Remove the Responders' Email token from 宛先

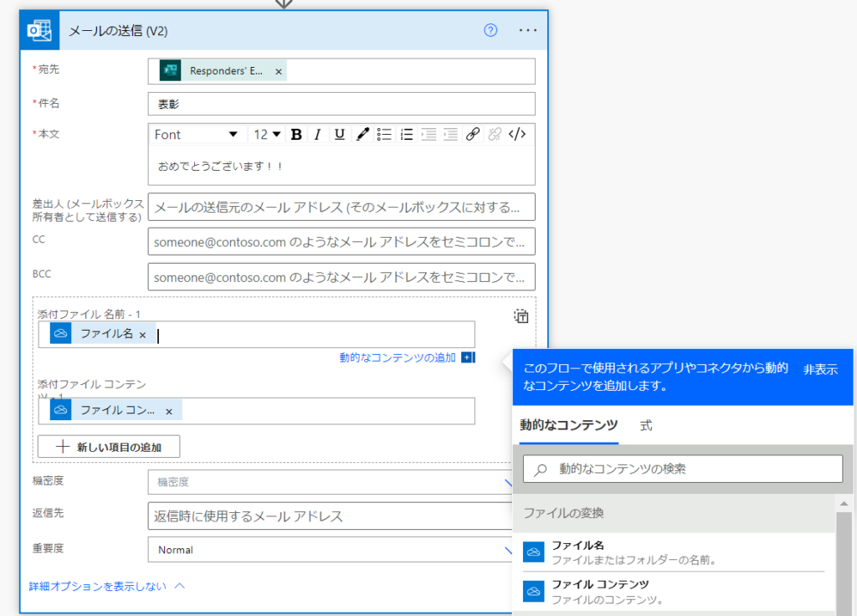(279, 72)
